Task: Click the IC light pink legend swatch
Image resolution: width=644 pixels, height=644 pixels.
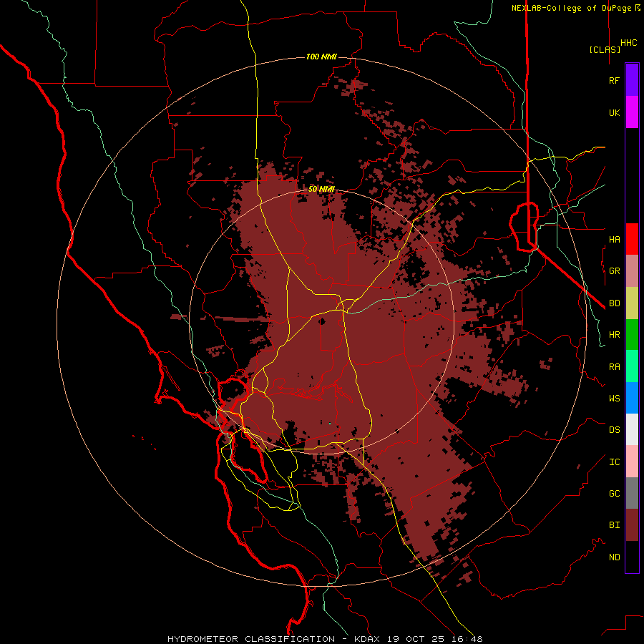Action: [632, 462]
